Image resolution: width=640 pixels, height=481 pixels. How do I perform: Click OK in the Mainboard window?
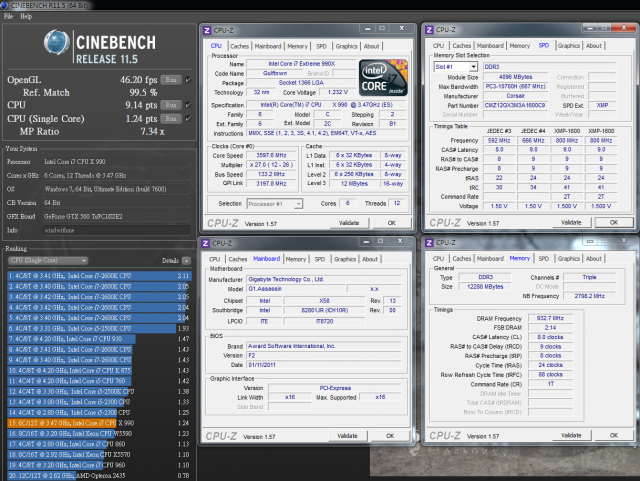click(x=390, y=436)
